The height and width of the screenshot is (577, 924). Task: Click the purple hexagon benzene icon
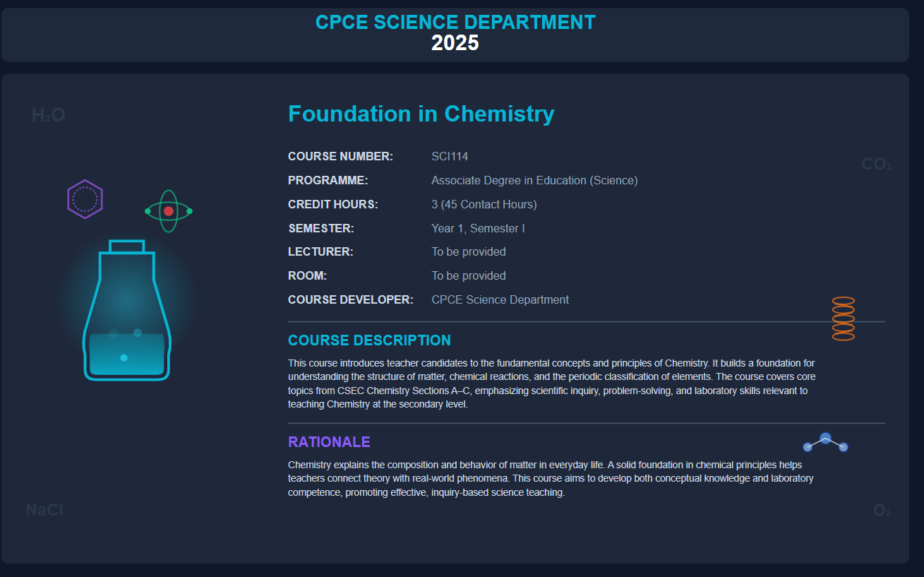click(x=85, y=199)
